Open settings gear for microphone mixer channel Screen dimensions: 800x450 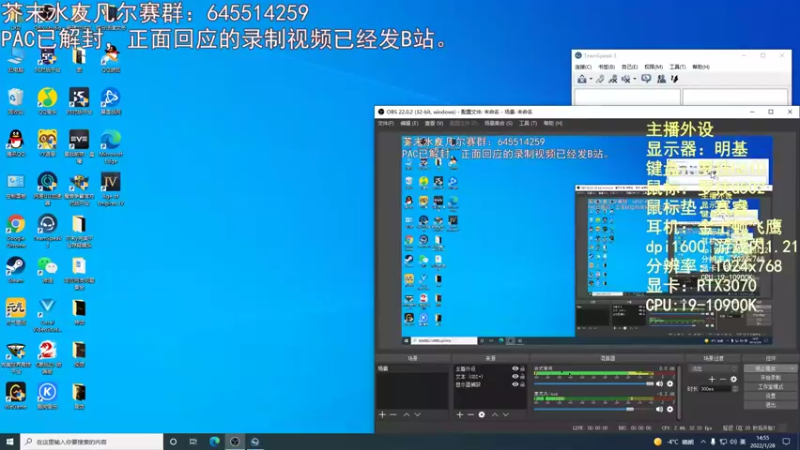click(x=670, y=409)
